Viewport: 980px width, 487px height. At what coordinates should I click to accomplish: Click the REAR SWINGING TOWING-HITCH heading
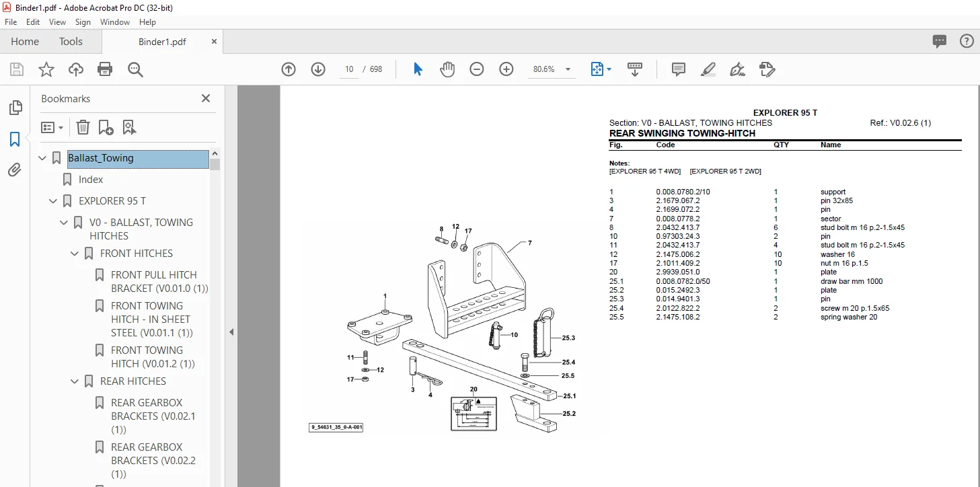pos(682,134)
